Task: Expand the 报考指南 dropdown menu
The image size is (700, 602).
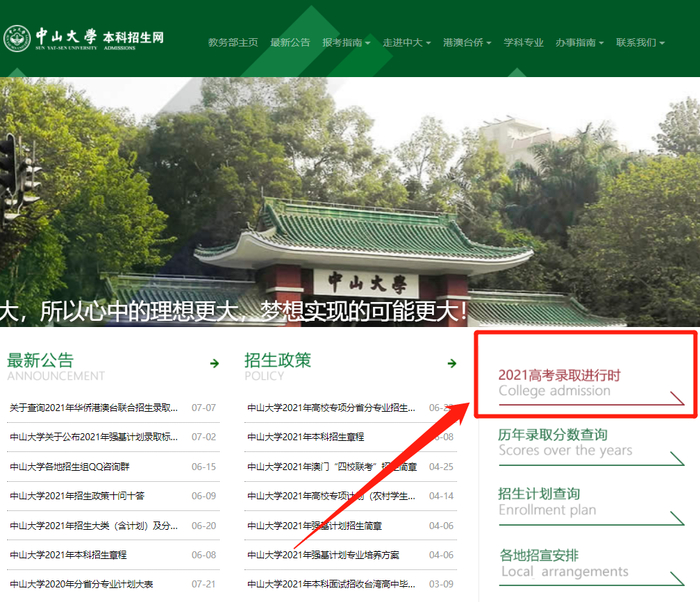Action: point(346,42)
